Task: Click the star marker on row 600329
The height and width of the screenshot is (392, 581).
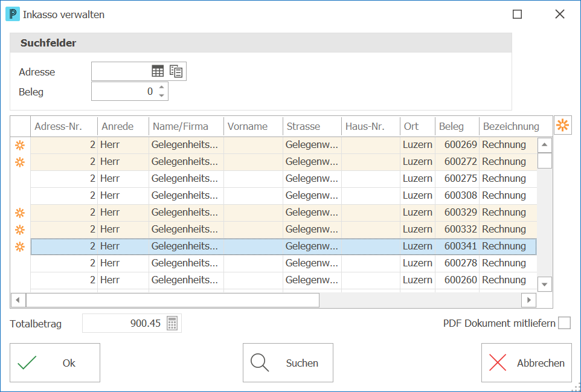Action: (20, 213)
